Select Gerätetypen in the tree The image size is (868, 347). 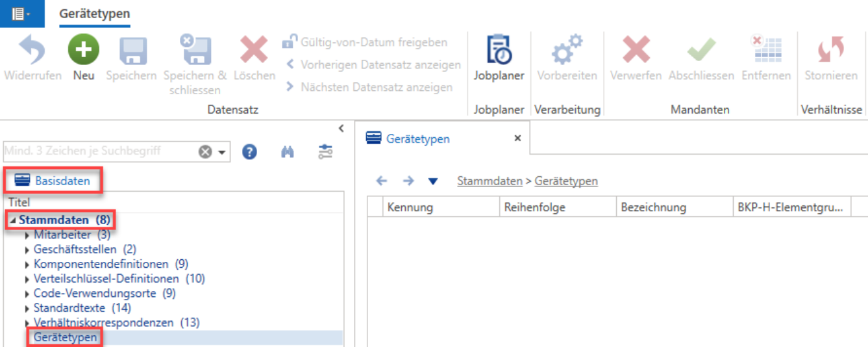(66, 337)
